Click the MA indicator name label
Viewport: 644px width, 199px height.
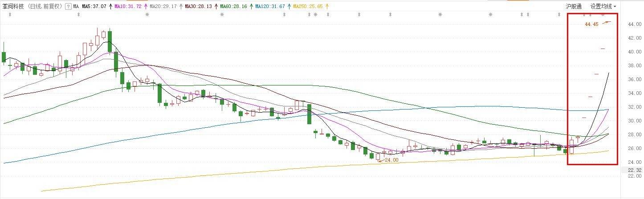pyautogui.click(x=76, y=7)
